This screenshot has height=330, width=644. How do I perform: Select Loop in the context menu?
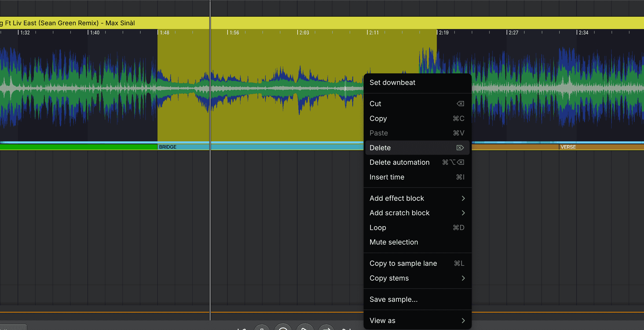(x=417, y=228)
